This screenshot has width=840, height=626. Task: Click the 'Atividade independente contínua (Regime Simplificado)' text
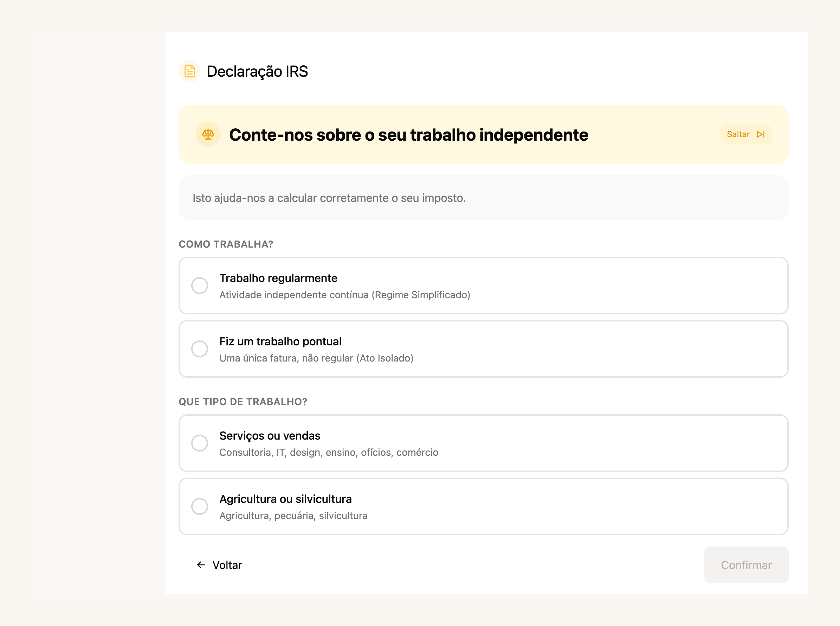pos(345,295)
